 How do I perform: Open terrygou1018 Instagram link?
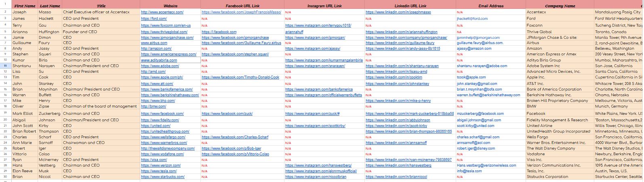pos(318,25)
